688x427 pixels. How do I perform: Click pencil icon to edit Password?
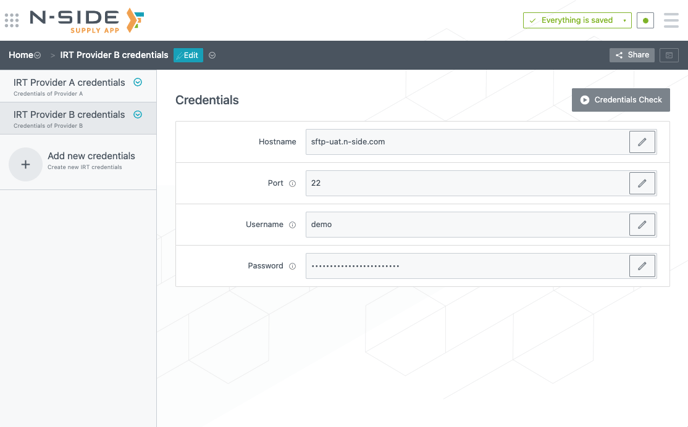point(642,266)
